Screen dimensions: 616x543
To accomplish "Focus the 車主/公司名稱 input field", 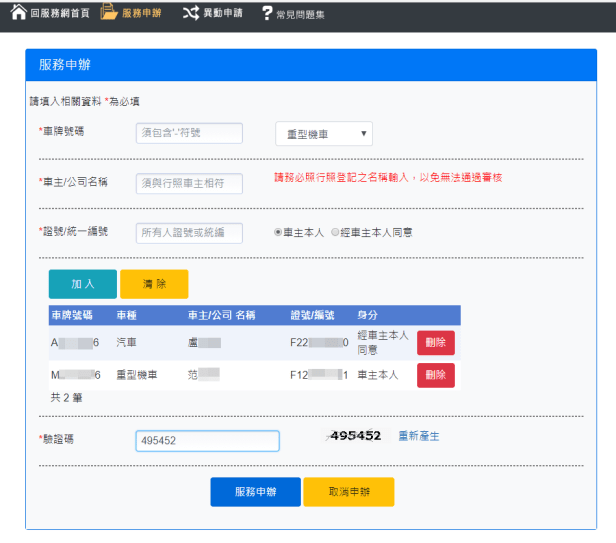I will point(189,183).
